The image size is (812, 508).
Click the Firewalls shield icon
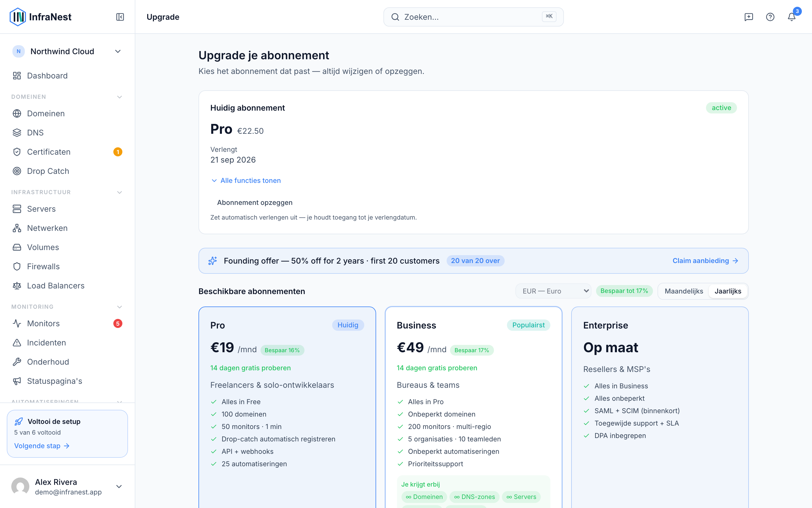[17, 266]
